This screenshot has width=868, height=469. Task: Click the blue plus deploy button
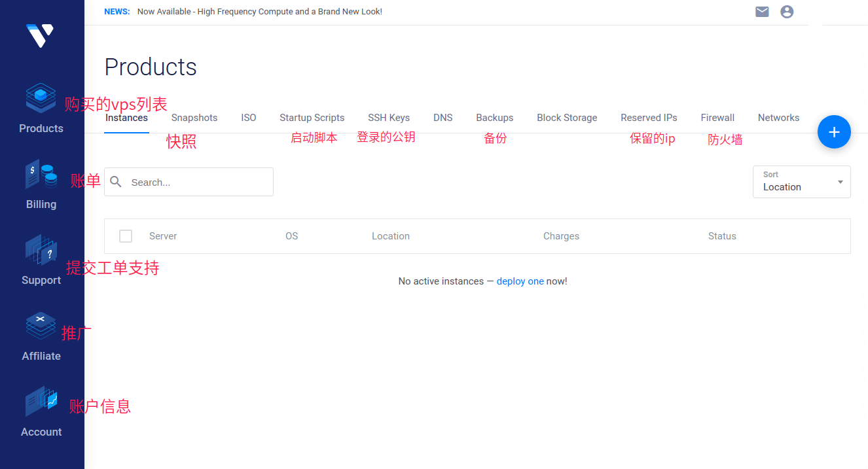[834, 132]
